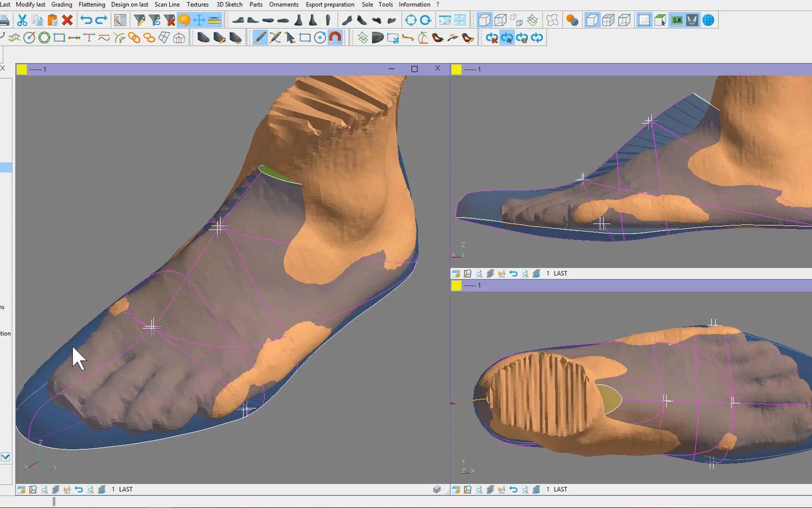Toggle the blue four-arrow move tool
This screenshot has height=508, width=812.
tap(199, 20)
